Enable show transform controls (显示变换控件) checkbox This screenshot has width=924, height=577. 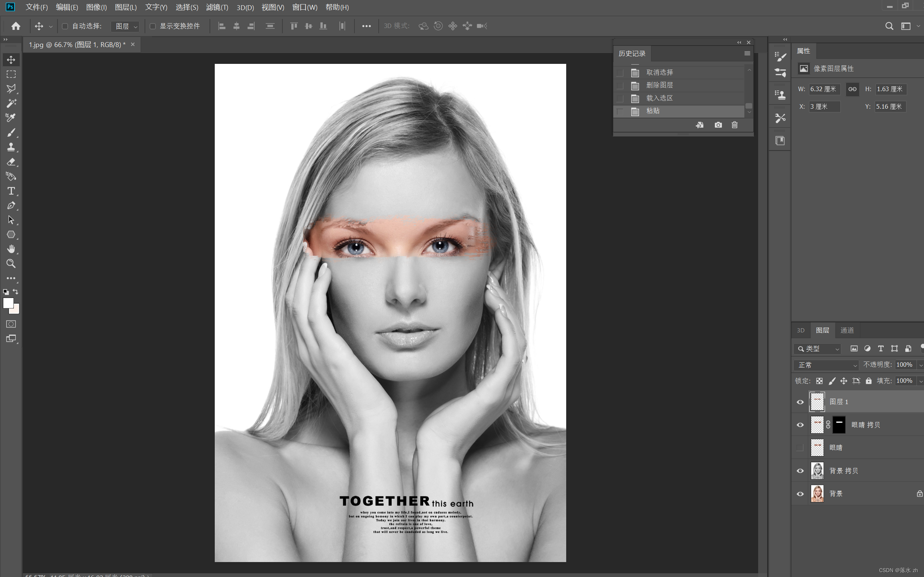[153, 27]
